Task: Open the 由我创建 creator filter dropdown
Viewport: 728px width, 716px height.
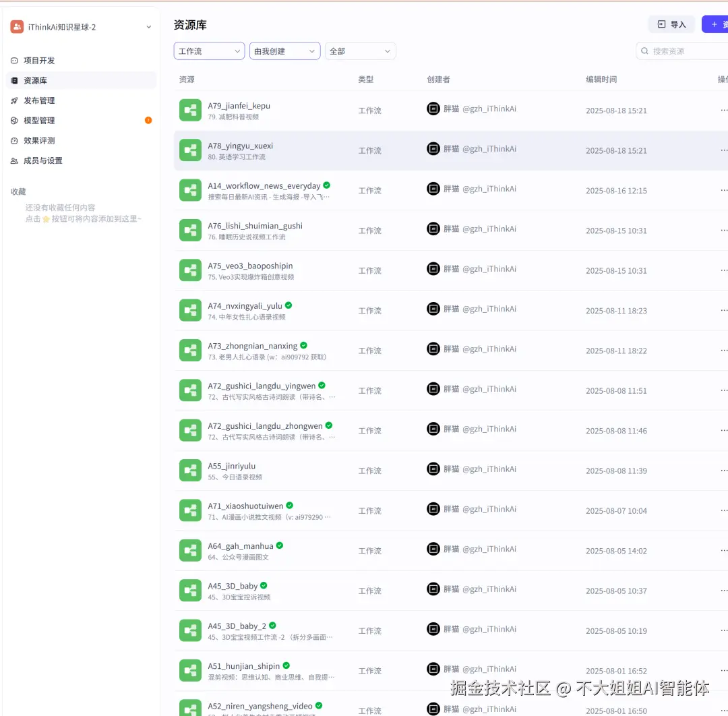Action: click(x=284, y=51)
